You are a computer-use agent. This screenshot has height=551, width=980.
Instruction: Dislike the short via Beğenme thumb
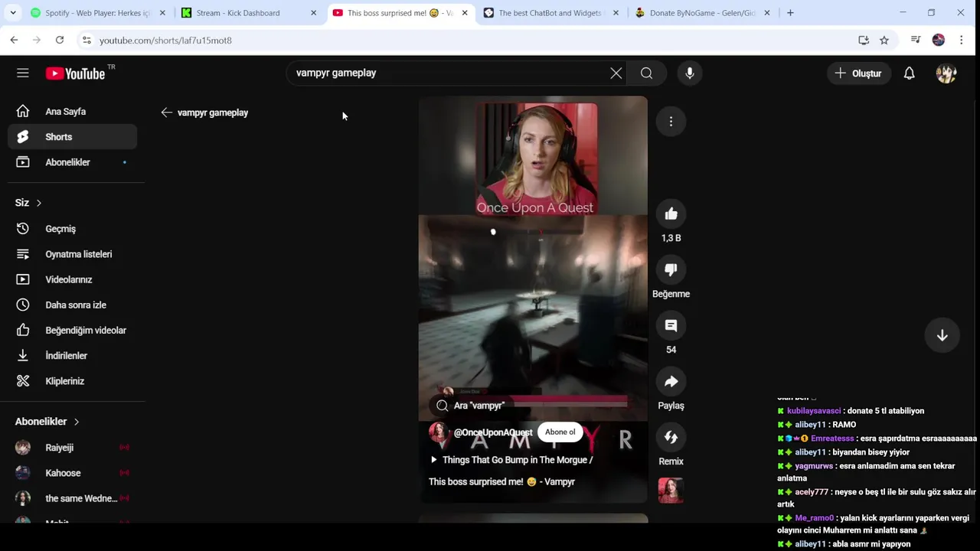pyautogui.click(x=671, y=270)
